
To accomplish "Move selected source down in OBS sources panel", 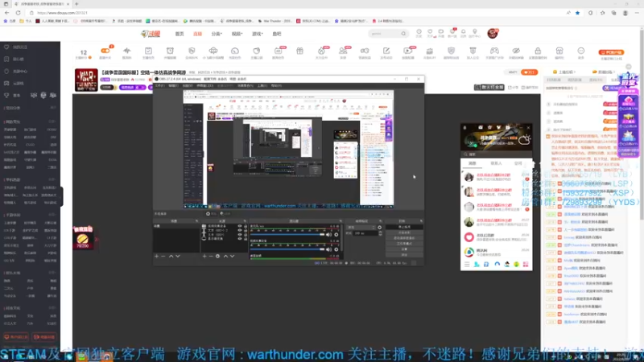I will click(x=232, y=256).
